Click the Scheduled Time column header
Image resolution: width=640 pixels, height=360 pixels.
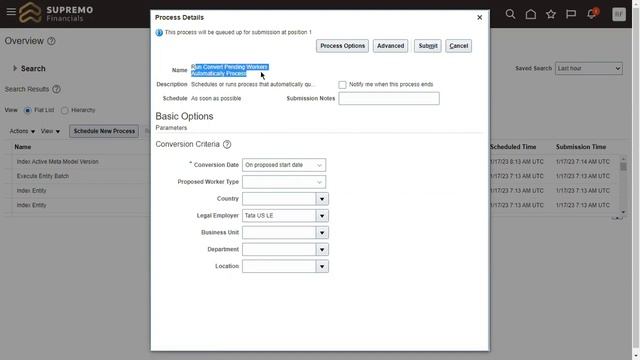(513, 147)
